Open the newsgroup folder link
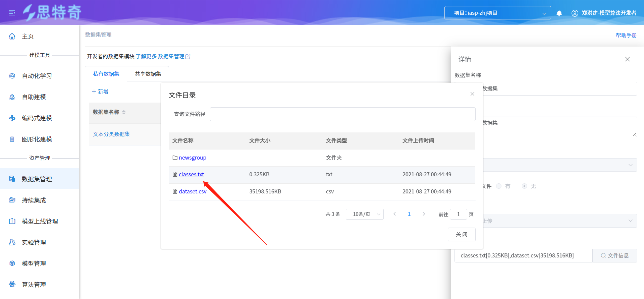Image resolution: width=644 pixels, height=299 pixels. (193, 158)
